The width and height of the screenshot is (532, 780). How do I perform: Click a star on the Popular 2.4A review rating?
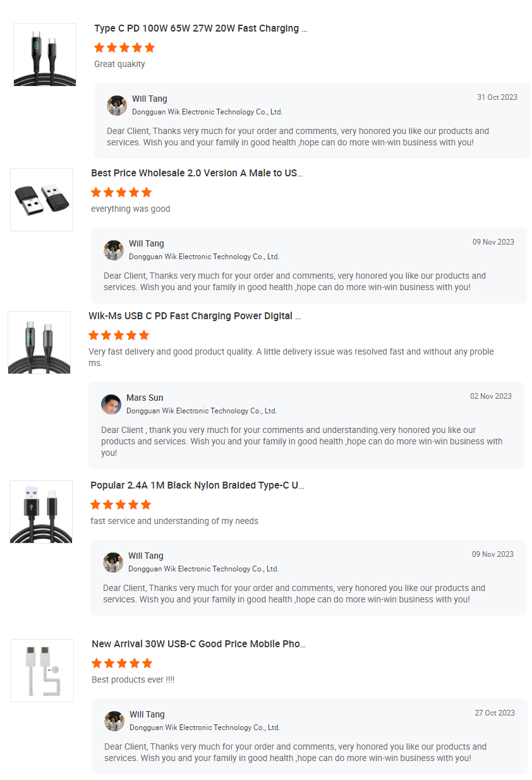[x=121, y=504]
